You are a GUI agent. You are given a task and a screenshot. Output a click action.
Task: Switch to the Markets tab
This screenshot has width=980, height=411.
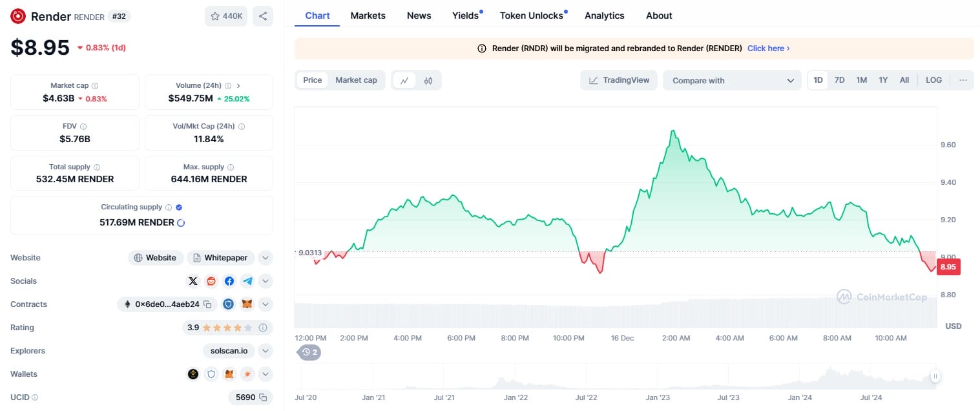coord(368,16)
